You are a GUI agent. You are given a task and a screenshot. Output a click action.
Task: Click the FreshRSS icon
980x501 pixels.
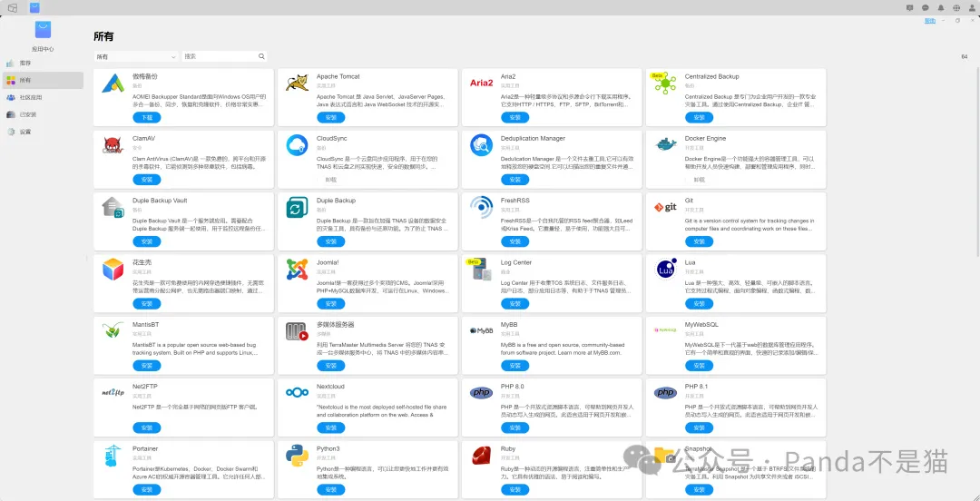(x=481, y=207)
